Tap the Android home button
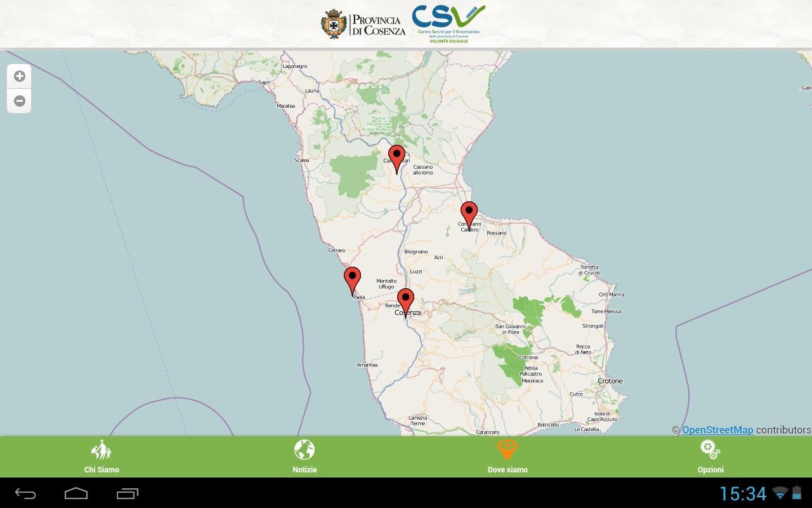Viewport: 812px width, 508px height. [75, 495]
